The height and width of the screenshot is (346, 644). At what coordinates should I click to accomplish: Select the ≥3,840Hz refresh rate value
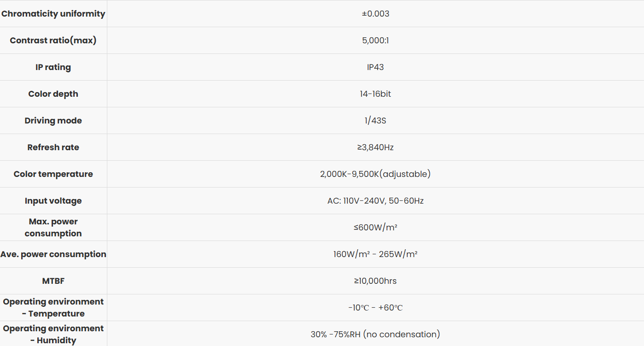tap(375, 147)
